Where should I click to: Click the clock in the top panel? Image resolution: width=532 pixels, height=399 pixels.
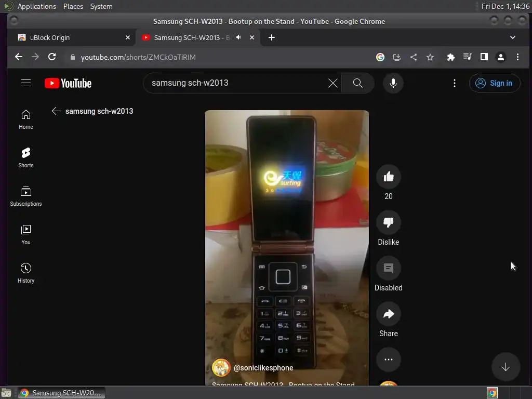point(505,6)
